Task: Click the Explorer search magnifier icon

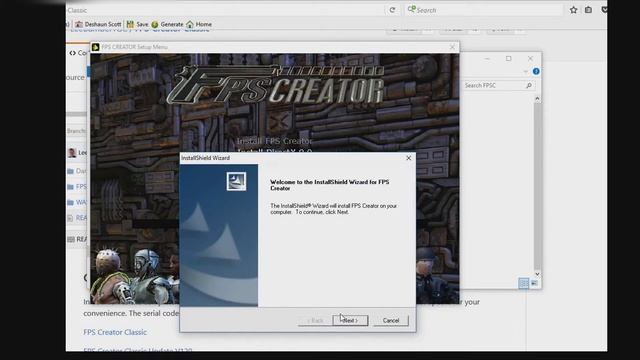Action: point(529,85)
